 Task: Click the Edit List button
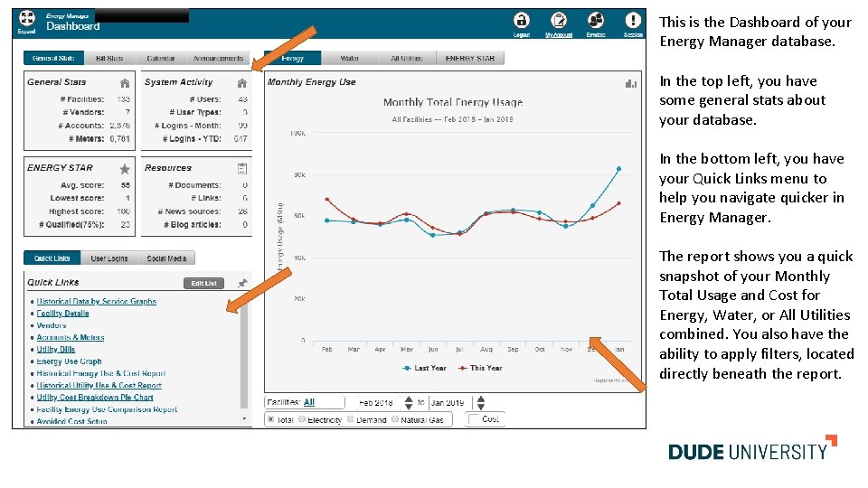click(x=203, y=283)
